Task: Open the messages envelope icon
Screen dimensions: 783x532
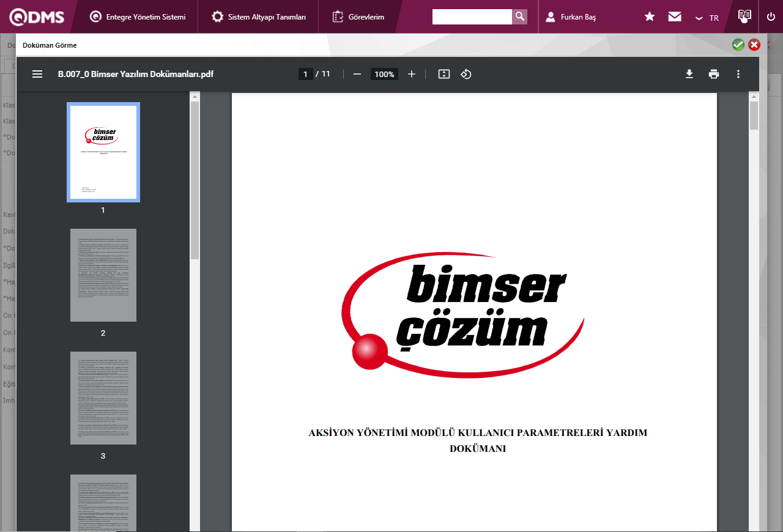Action: (x=675, y=17)
